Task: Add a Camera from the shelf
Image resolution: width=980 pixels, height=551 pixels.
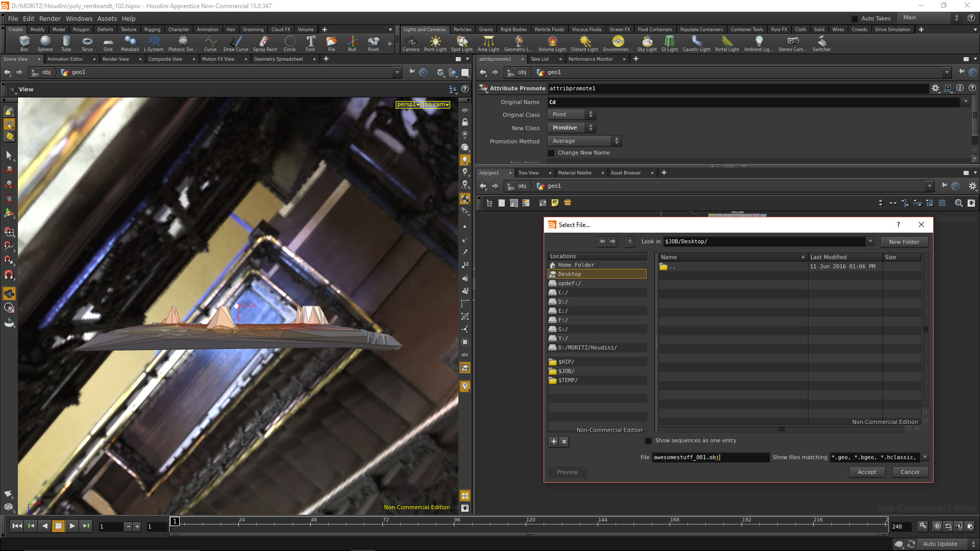Action: tap(410, 43)
